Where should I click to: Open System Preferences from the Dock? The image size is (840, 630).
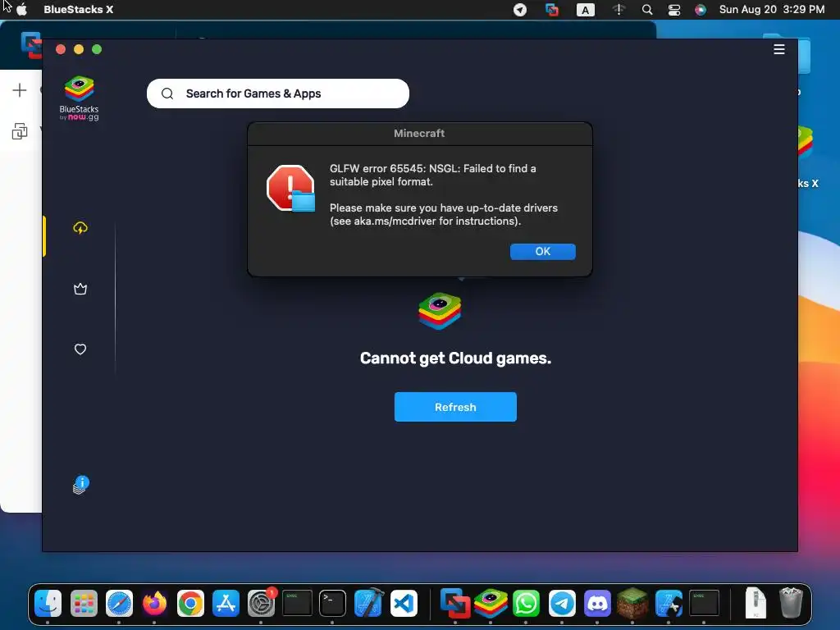coord(262,604)
